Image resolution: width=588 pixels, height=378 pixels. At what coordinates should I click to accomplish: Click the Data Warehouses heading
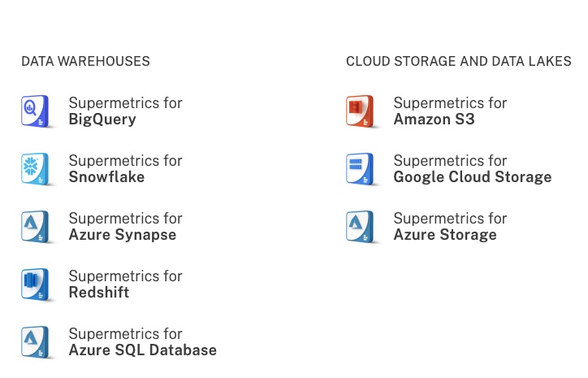(x=85, y=61)
